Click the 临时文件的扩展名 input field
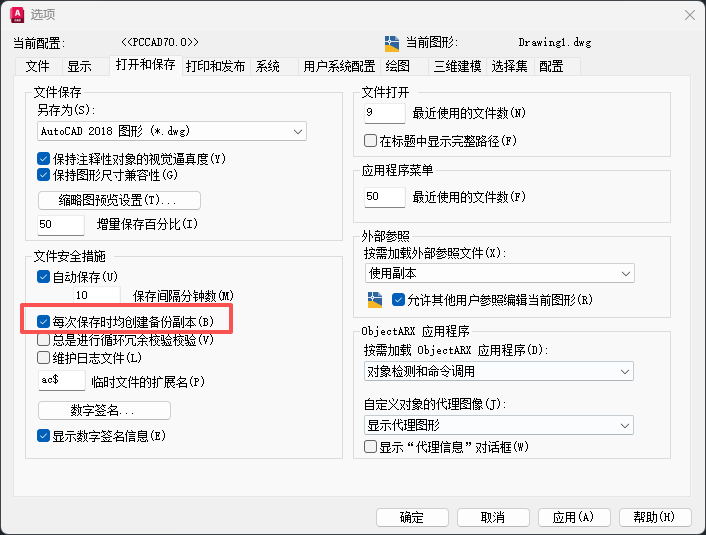 pos(62,381)
